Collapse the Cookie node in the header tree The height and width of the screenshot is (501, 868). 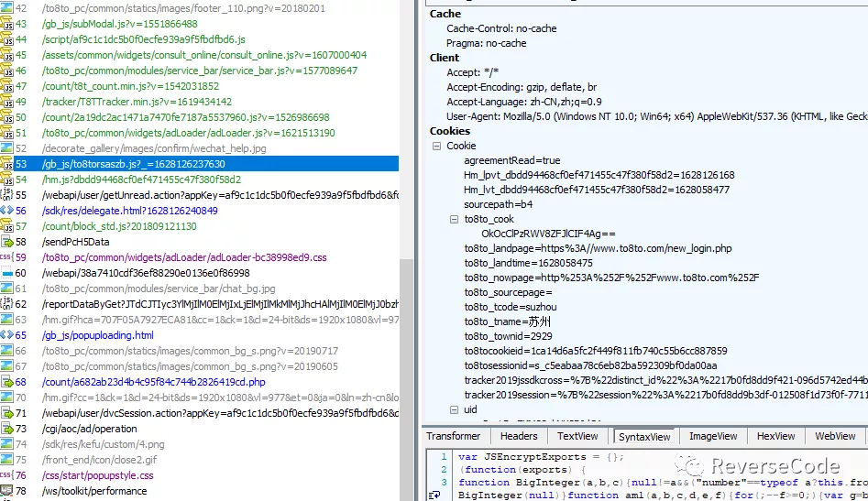click(x=437, y=146)
